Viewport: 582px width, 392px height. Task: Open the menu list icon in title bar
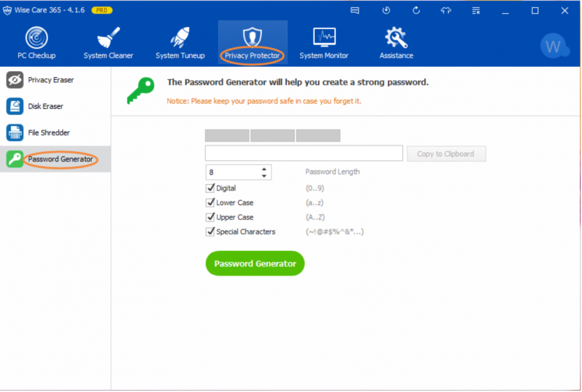tap(476, 10)
